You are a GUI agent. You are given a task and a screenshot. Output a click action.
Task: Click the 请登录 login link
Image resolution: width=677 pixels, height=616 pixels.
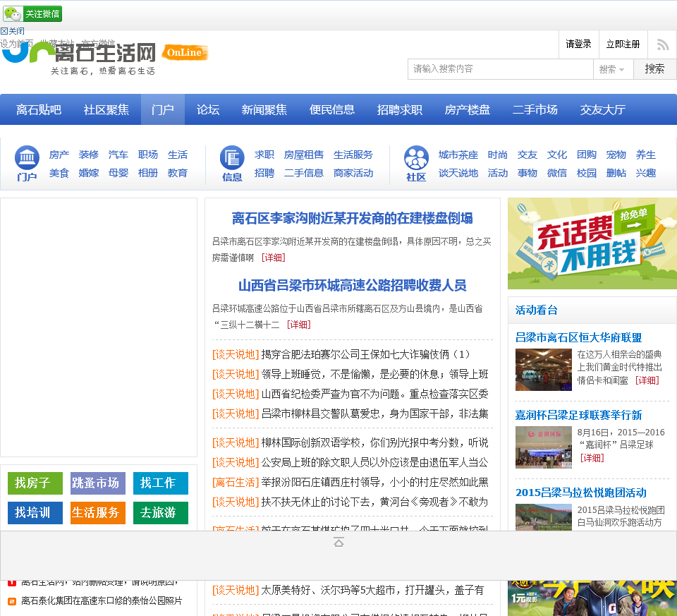pyautogui.click(x=579, y=44)
